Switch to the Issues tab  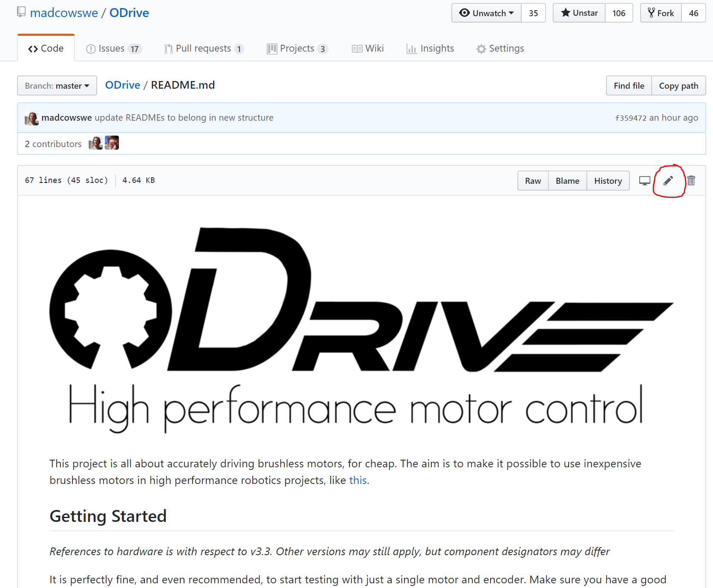pos(114,49)
